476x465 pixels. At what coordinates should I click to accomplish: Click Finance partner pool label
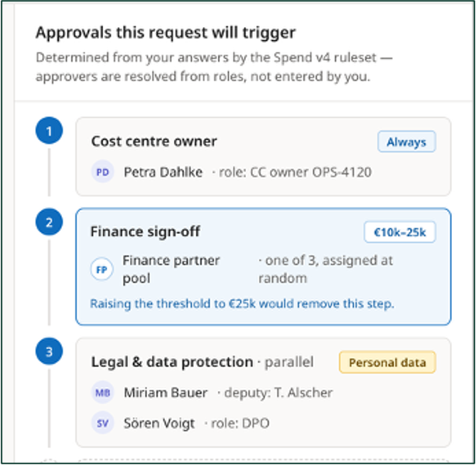171,269
